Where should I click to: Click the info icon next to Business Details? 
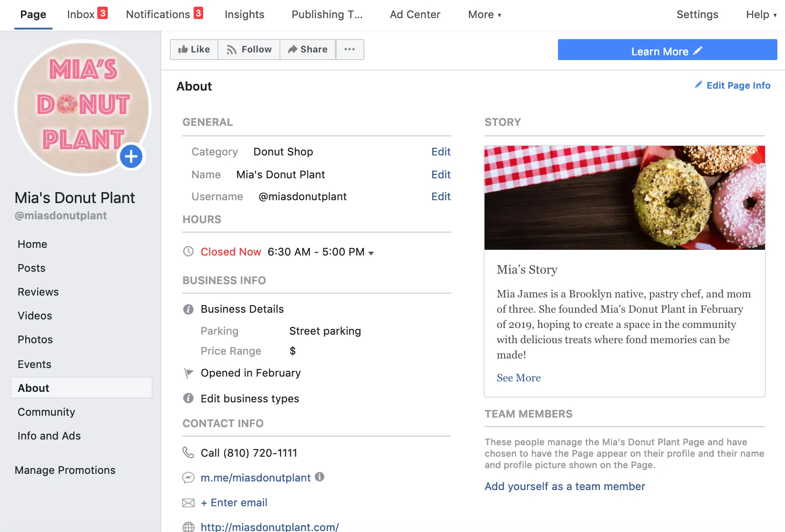click(x=188, y=309)
